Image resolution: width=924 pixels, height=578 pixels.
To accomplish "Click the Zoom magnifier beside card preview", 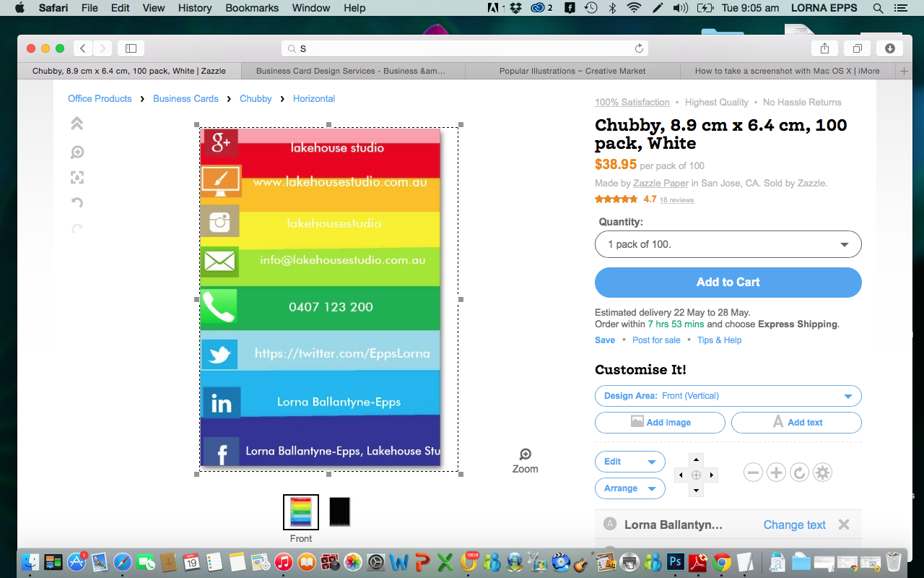I will point(525,454).
